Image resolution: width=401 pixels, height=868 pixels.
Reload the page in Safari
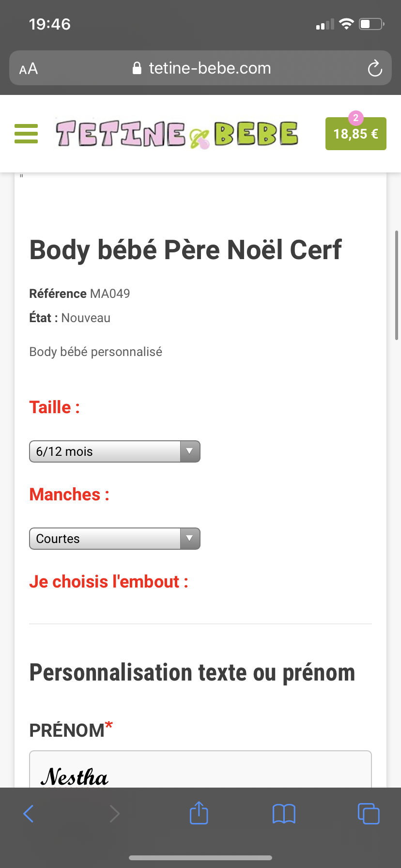[375, 68]
